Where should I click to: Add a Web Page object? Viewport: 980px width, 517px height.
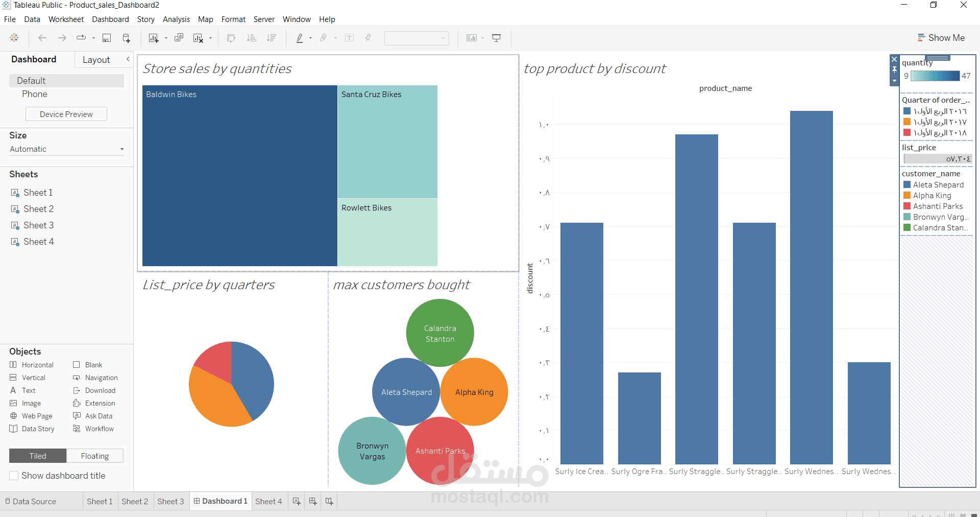(31, 416)
